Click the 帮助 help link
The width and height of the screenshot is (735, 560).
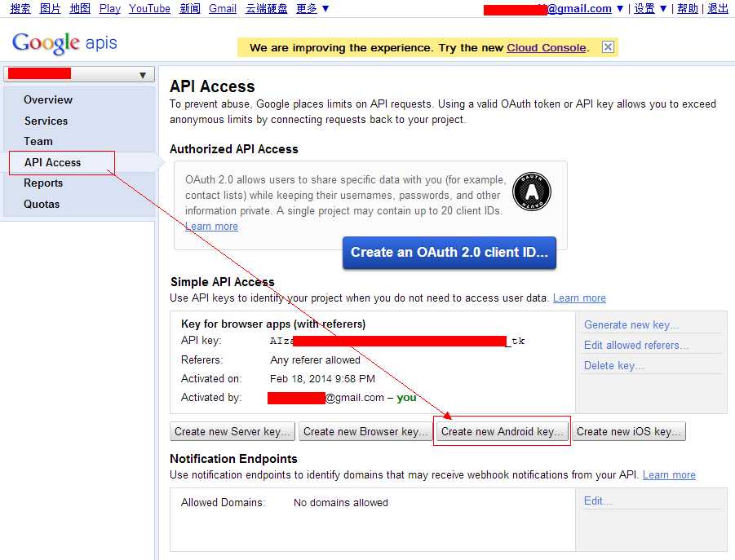(688, 8)
